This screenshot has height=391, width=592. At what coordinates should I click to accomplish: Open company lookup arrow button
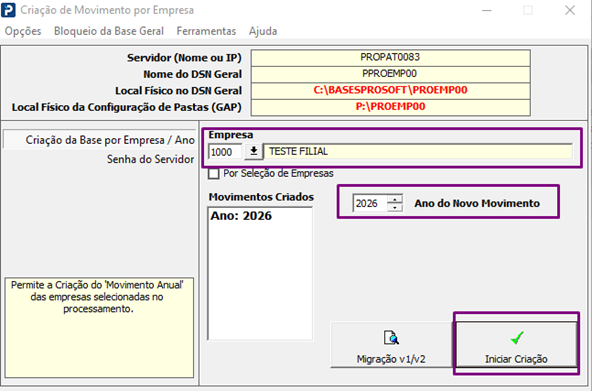coord(254,152)
